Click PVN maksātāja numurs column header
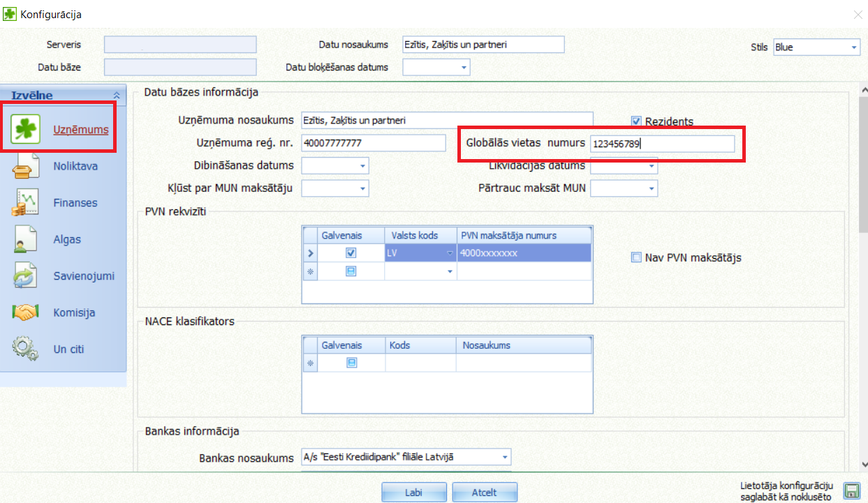The image size is (868, 503). click(x=524, y=235)
